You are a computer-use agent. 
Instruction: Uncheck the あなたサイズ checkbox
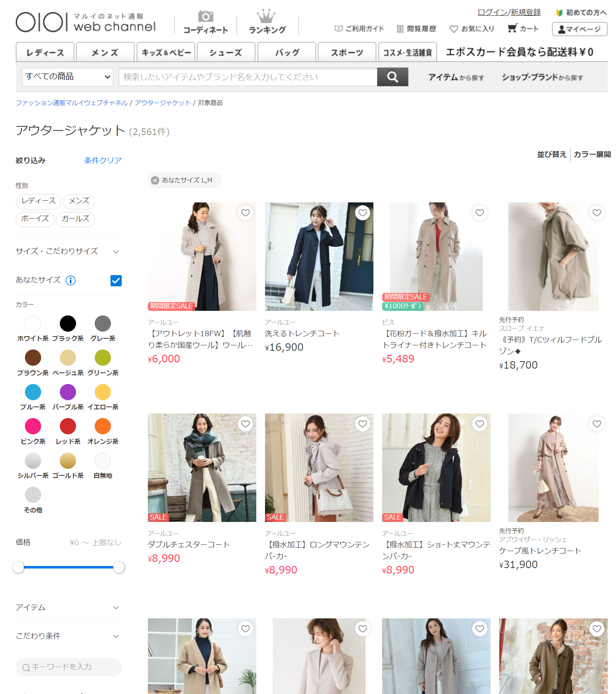click(116, 281)
